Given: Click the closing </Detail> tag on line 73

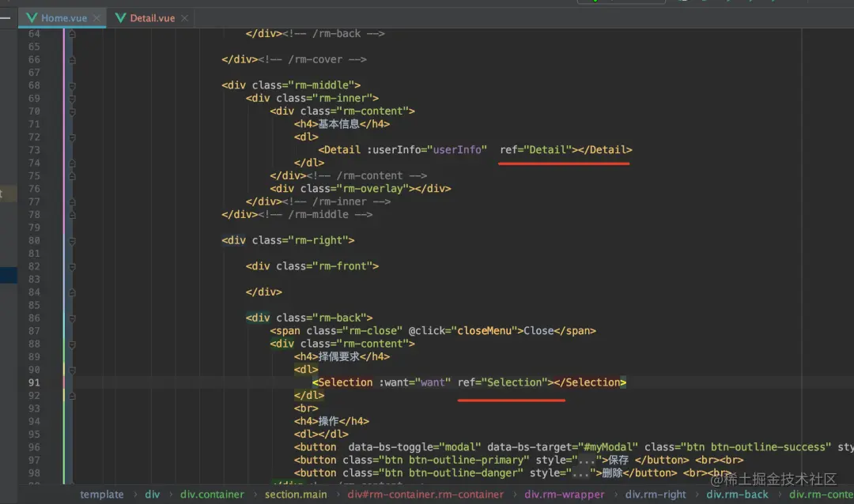Looking at the screenshot, I should coord(605,149).
